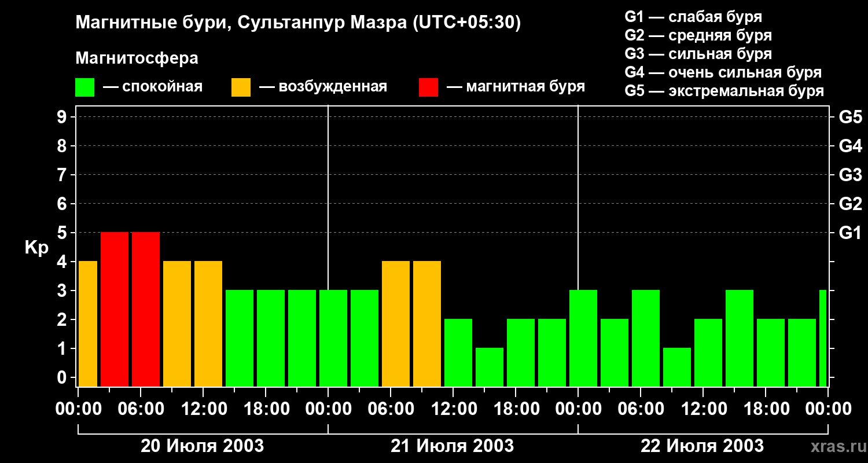Image resolution: width=868 pixels, height=463 pixels.
Task: Click the red 'магнитная буря' legend swatch
Action: click(x=428, y=87)
